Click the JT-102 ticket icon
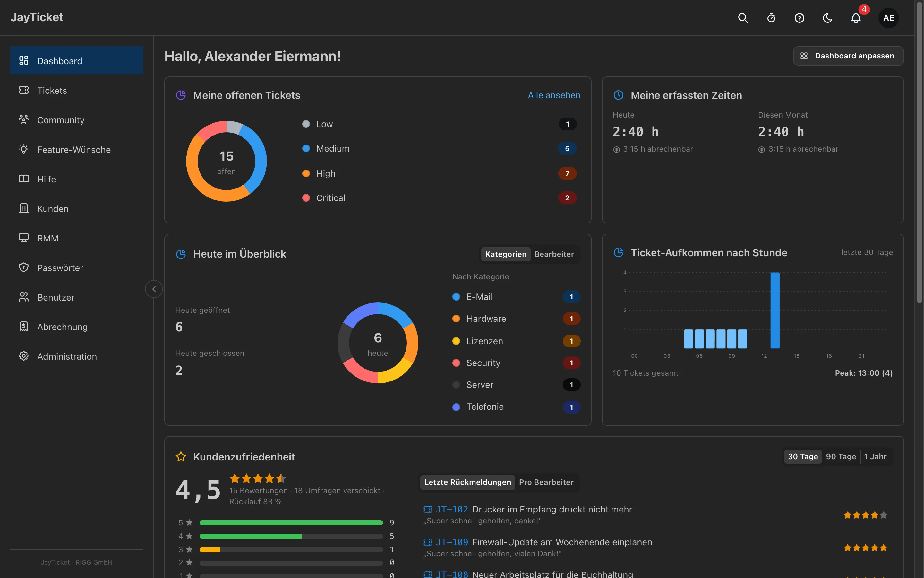The width and height of the screenshot is (924, 578). coord(428,509)
